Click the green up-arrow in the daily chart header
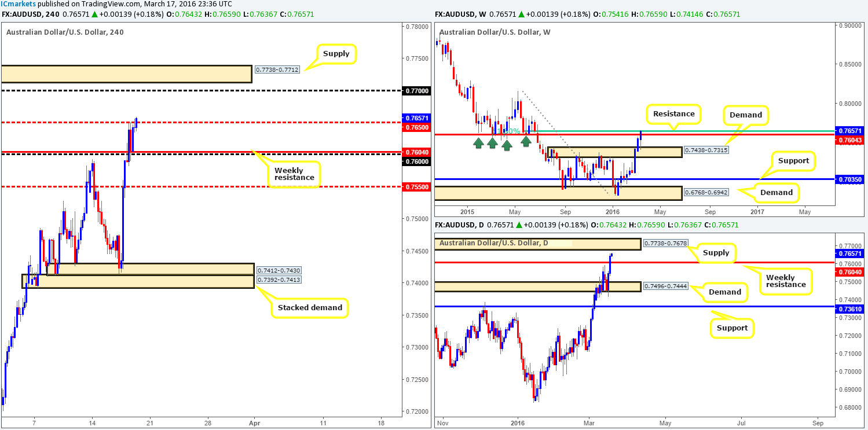 [x=519, y=225]
